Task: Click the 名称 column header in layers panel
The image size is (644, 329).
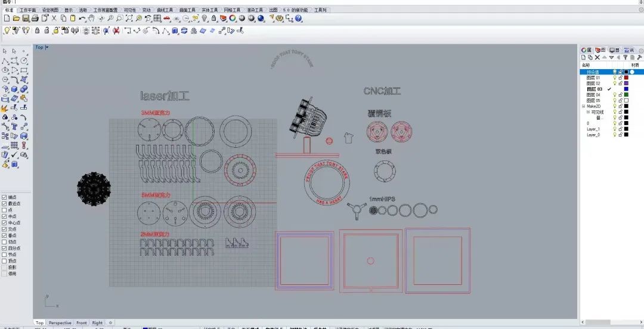Action: [586, 65]
